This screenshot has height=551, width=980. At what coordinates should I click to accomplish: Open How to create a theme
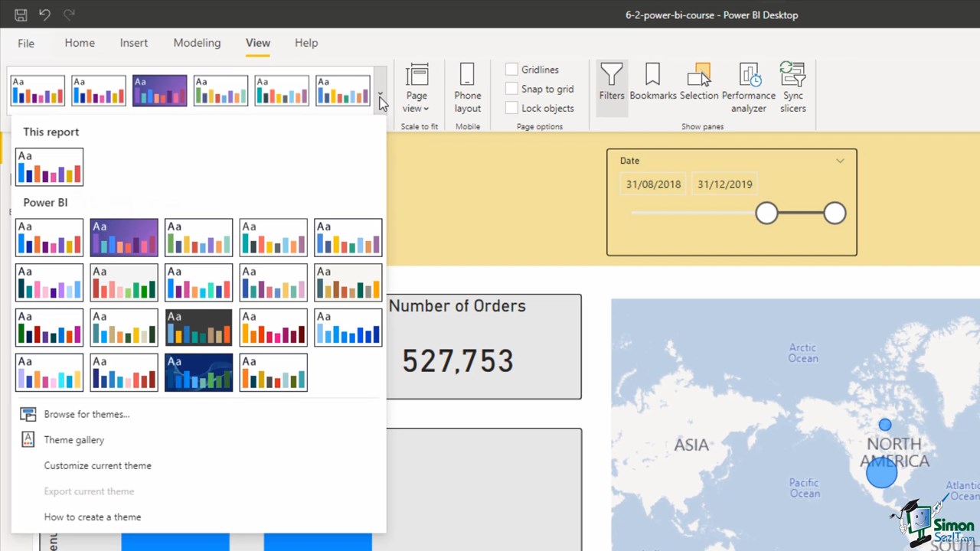[93, 517]
